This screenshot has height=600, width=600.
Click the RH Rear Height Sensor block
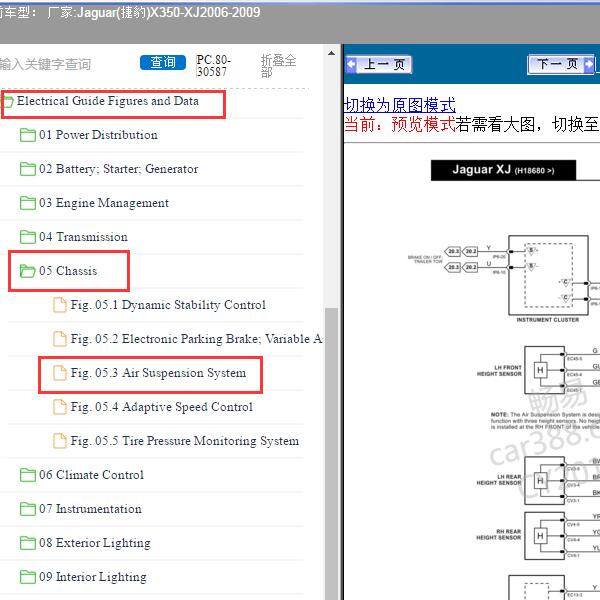click(x=545, y=536)
